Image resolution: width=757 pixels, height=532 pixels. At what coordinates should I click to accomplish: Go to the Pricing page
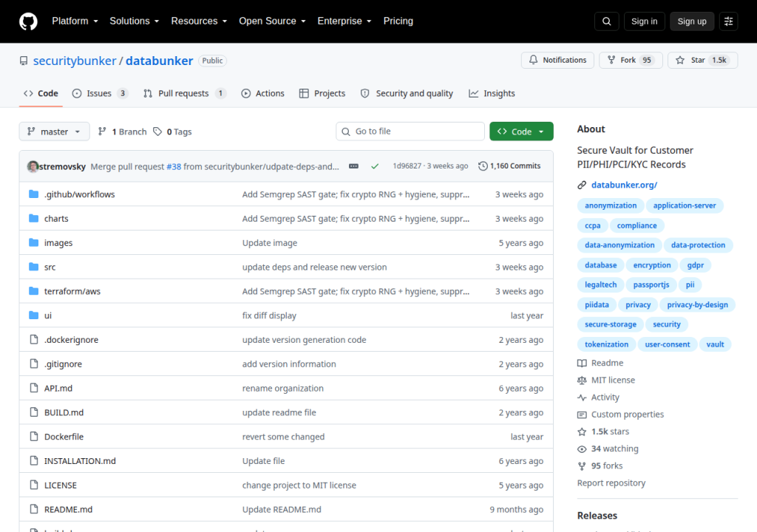(398, 21)
